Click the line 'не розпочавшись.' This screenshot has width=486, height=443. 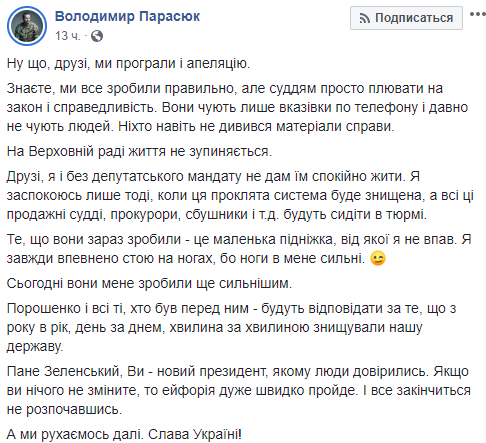[x=64, y=409]
